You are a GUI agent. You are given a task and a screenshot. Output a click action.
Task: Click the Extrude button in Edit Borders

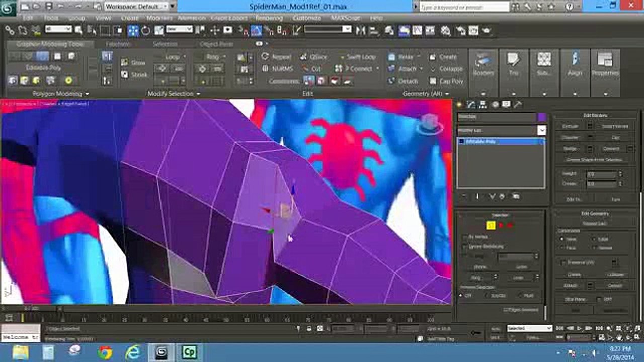570,126
